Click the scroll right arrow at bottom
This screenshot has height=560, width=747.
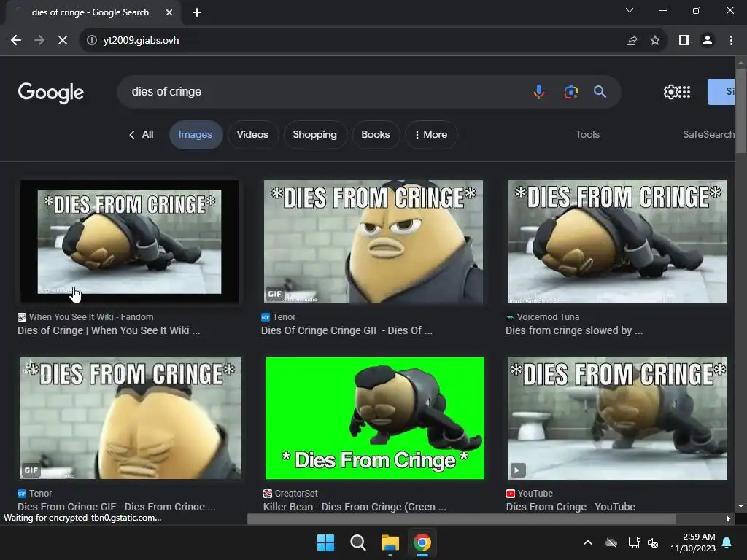(x=729, y=518)
